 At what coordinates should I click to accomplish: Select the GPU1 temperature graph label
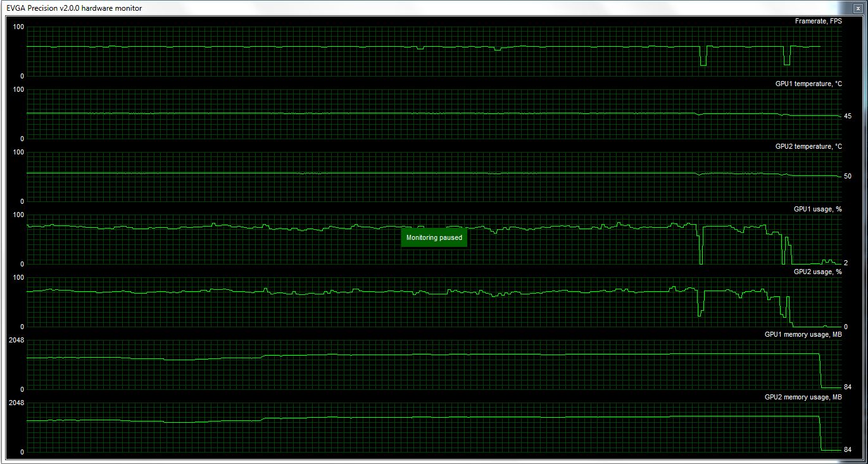[x=808, y=84]
